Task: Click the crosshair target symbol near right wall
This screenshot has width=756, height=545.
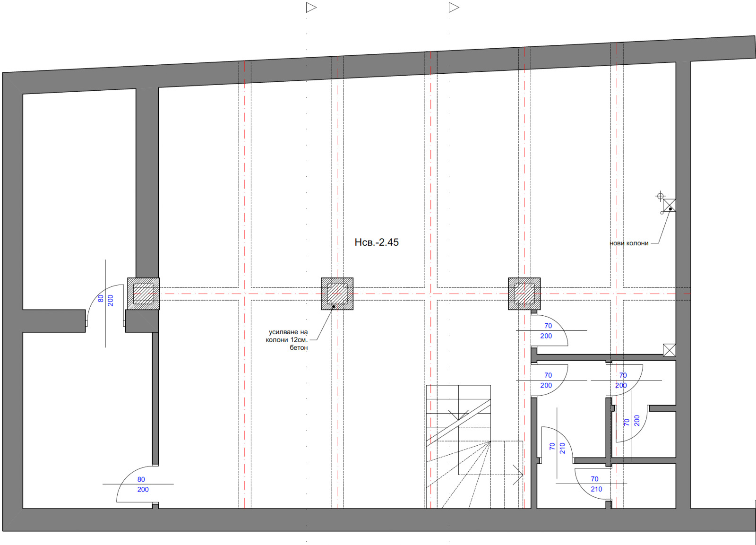Action: [x=660, y=196]
